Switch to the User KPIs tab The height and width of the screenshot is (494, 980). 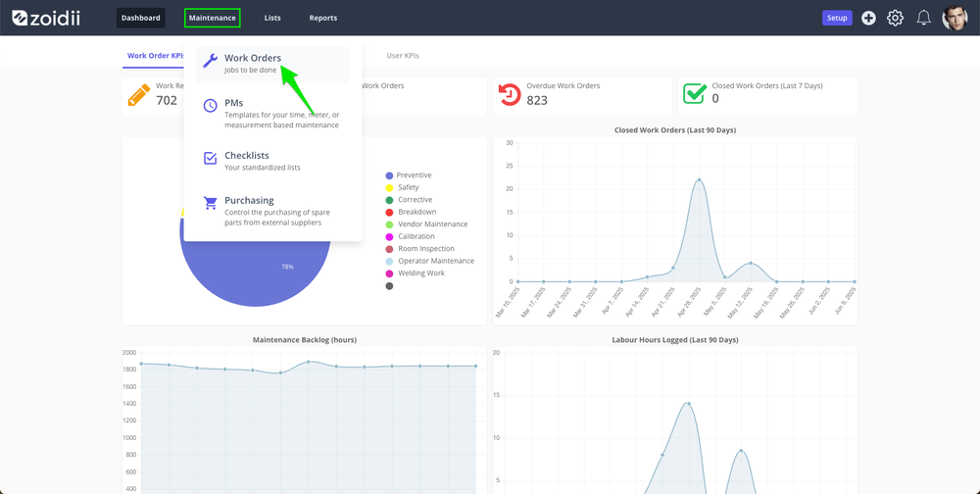click(x=403, y=56)
